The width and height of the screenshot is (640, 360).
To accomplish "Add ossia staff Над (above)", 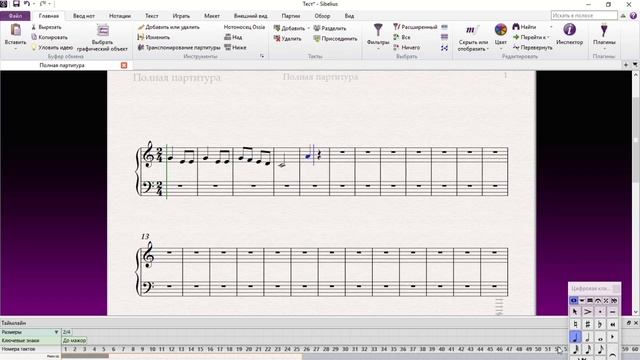I will coord(233,37).
